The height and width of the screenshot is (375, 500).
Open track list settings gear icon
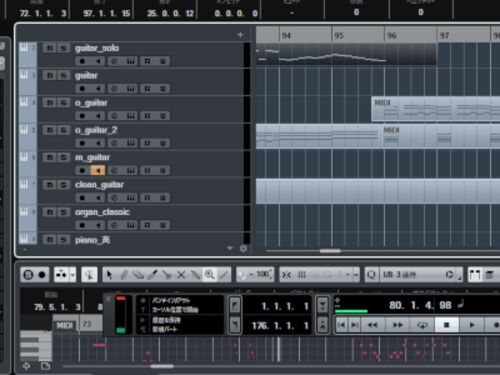click(243, 249)
